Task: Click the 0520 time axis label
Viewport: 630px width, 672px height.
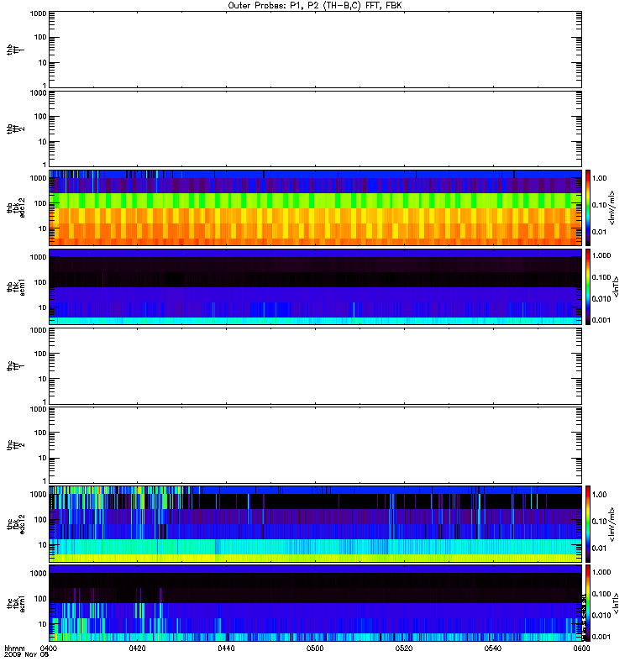Action: coord(404,648)
